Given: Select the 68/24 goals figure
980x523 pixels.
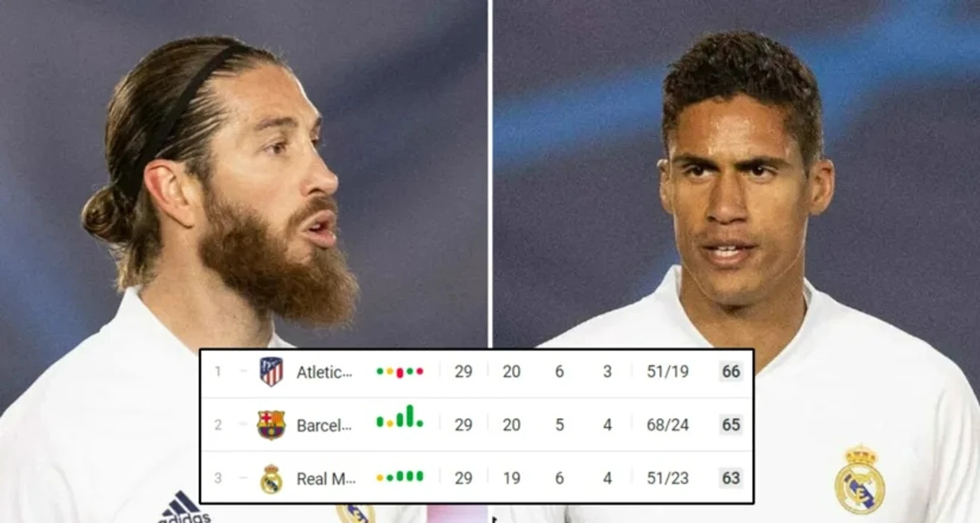Looking at the screenshot, I should (x=667, y=425).
